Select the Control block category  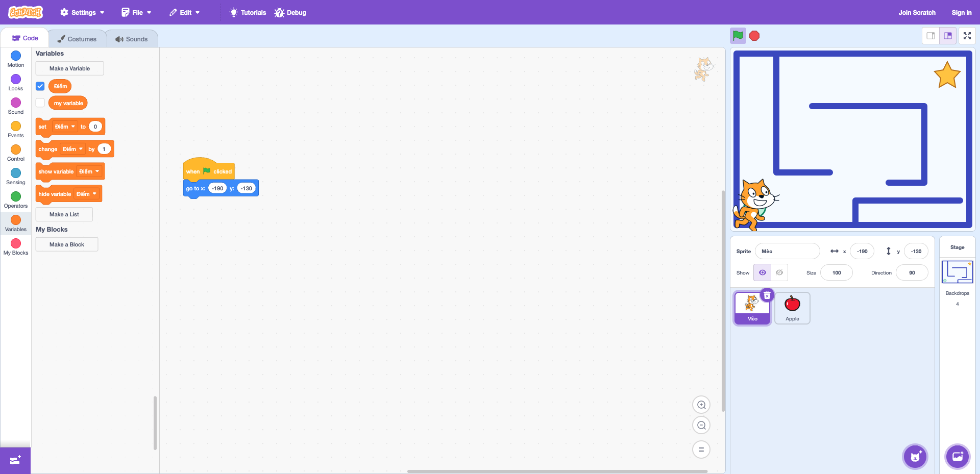pos(16,153)
